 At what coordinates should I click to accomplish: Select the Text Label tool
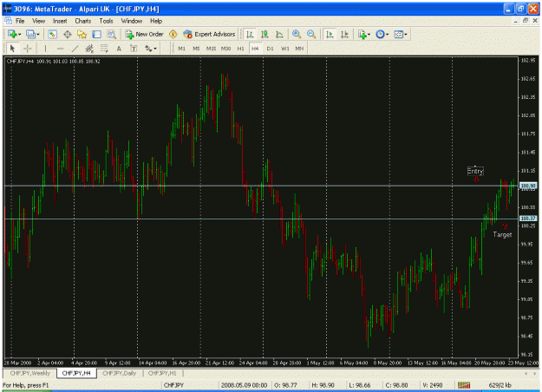click(134, 49)
